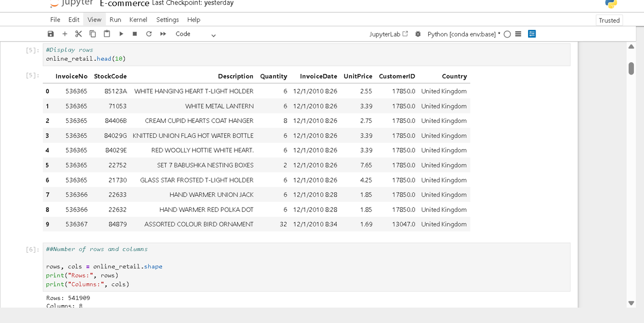The height and width of the screenshot is (323, 644).
Task: Open the View menu
Action: click(x=94, y=19)
